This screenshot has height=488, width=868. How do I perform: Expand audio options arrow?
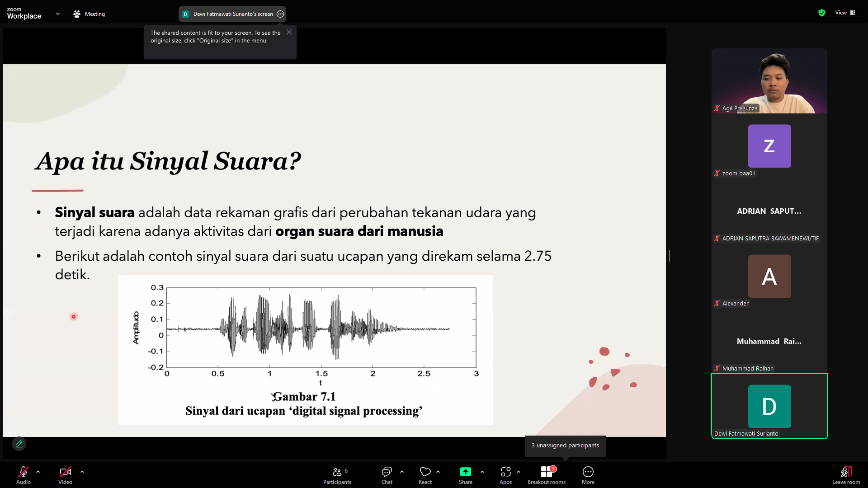(38, 472)
